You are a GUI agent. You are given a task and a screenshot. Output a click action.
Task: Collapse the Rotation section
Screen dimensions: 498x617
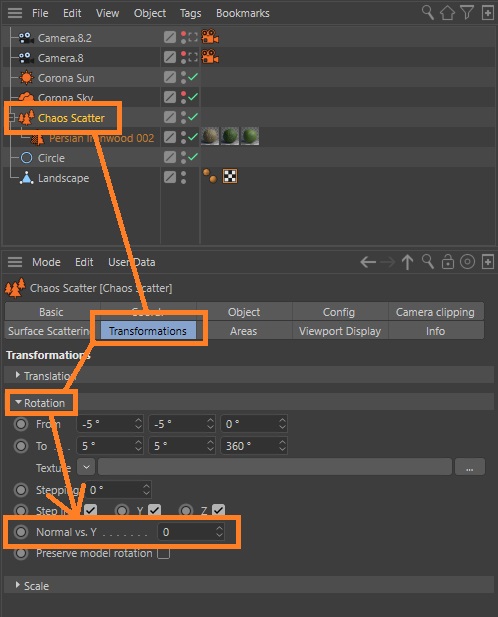click(18, 403)
